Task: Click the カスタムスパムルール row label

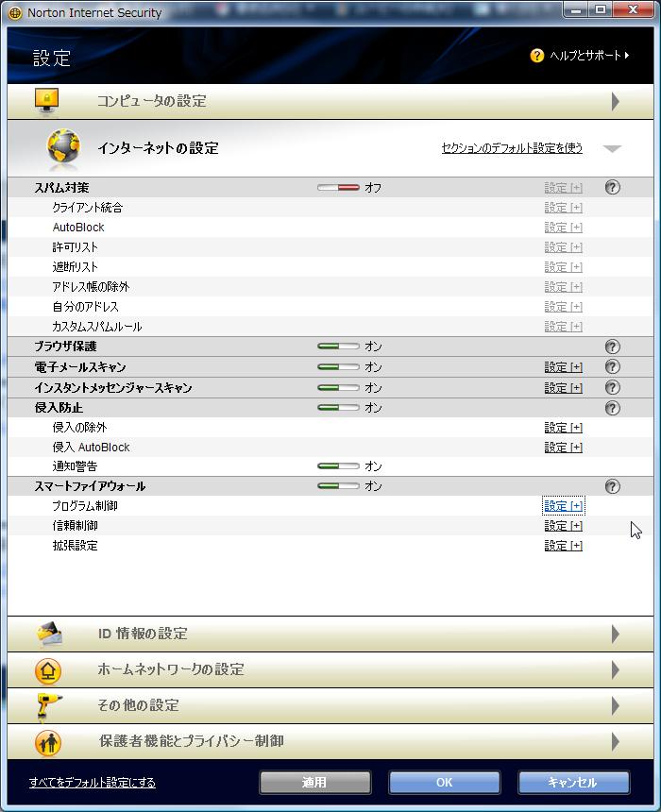Action: point(97,327)
